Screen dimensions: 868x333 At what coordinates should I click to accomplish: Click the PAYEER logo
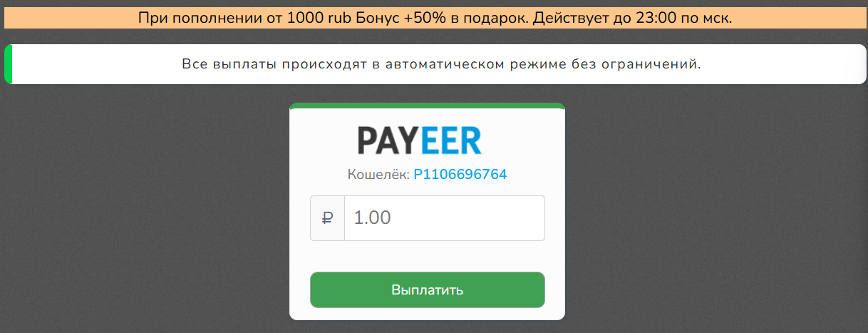tap(420, 140)
